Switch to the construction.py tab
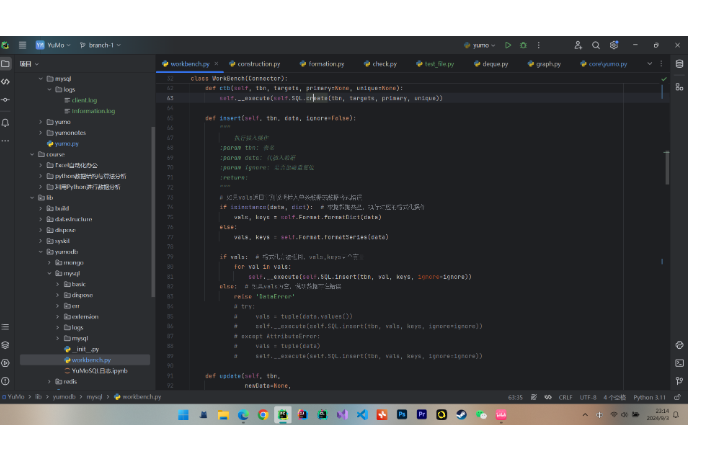 click(x=255, y=64)
